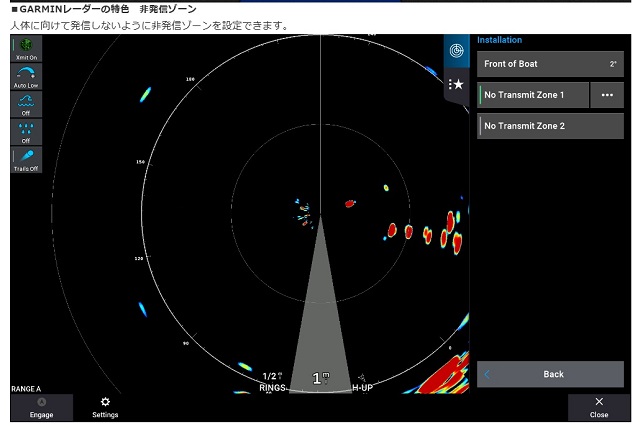The height and width of the screenshot is (429, 640).
Task: Click the H-UP heading orientation indicator
Action: coord(361,382)
